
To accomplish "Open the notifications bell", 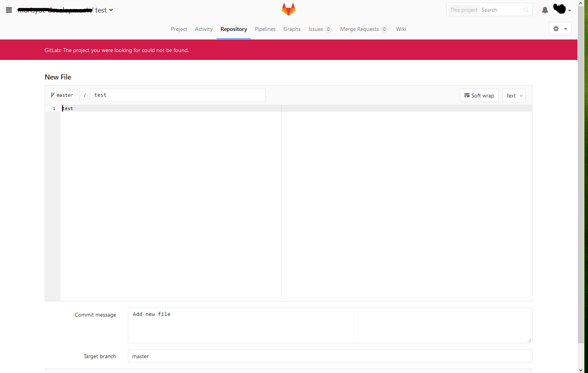I will pyautogui.click(x=545, y=10).
